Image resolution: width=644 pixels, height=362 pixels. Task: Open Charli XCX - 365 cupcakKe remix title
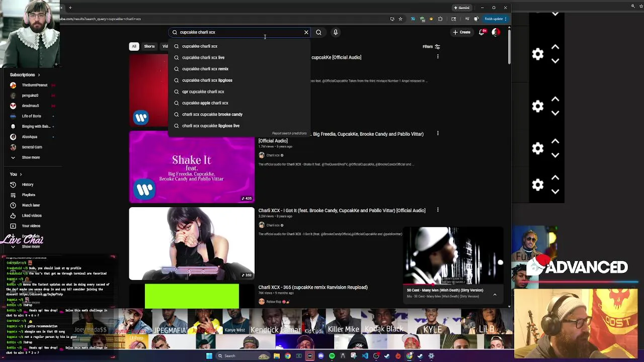313,288
